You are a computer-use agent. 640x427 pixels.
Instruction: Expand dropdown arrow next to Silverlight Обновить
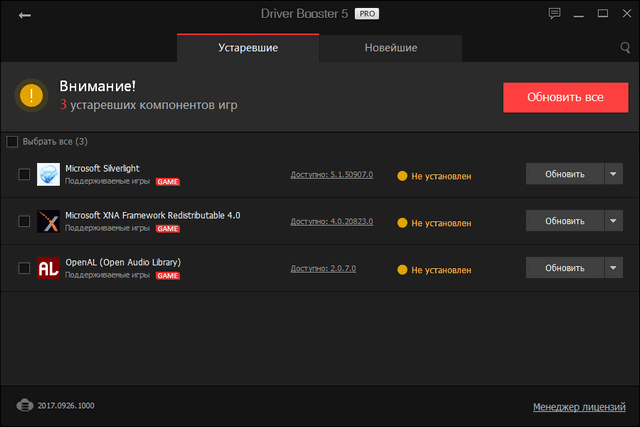(613, 174)
